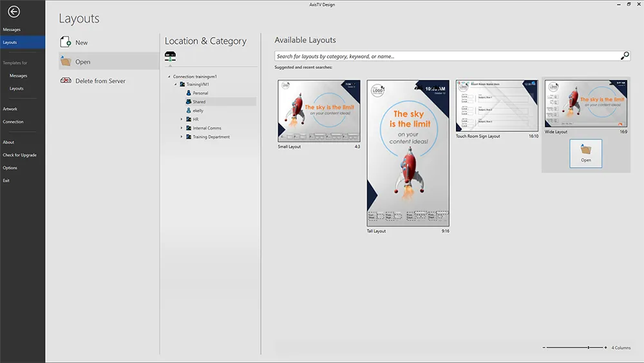644x363 pixels.
Task: Choose the Delete from Server label
Action: click(100, 81)
